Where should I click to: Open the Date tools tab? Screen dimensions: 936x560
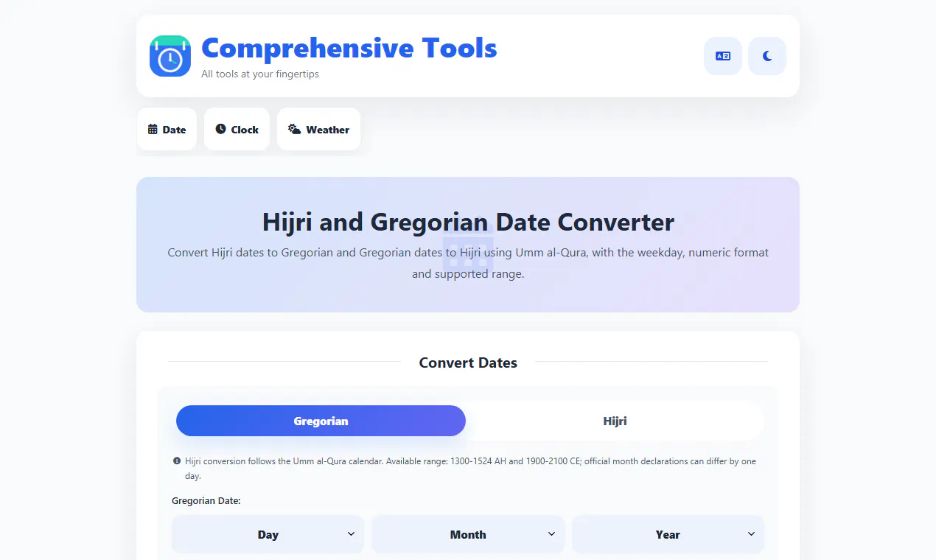[167, 129]
